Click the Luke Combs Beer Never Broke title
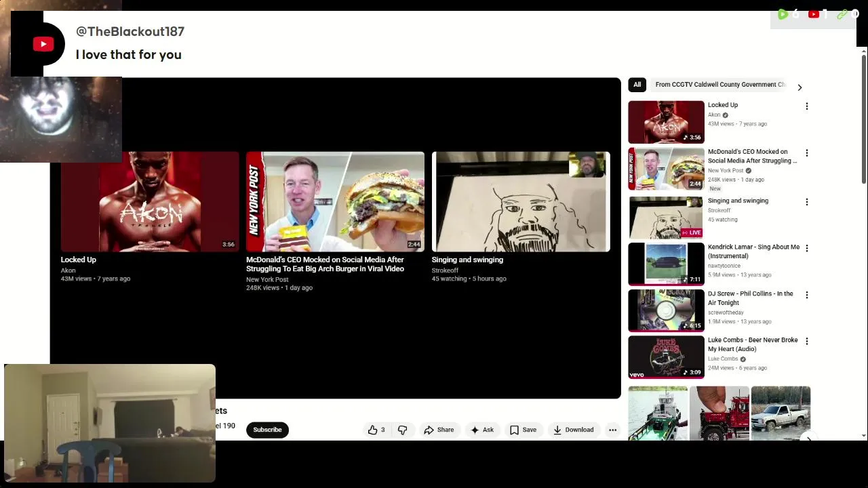 click(x=753, y=344)
